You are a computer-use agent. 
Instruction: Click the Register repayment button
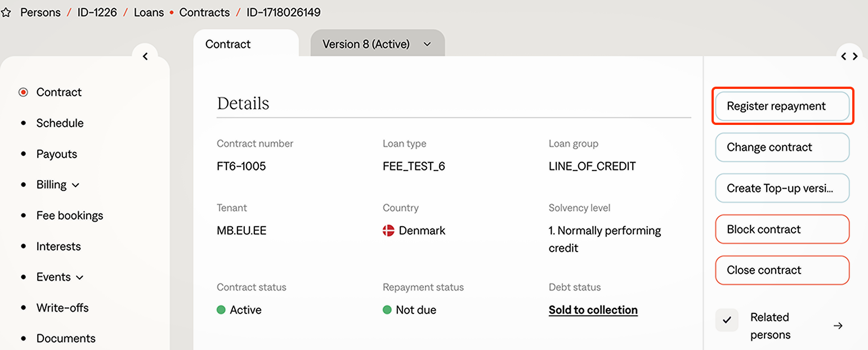tap(781, 106)
